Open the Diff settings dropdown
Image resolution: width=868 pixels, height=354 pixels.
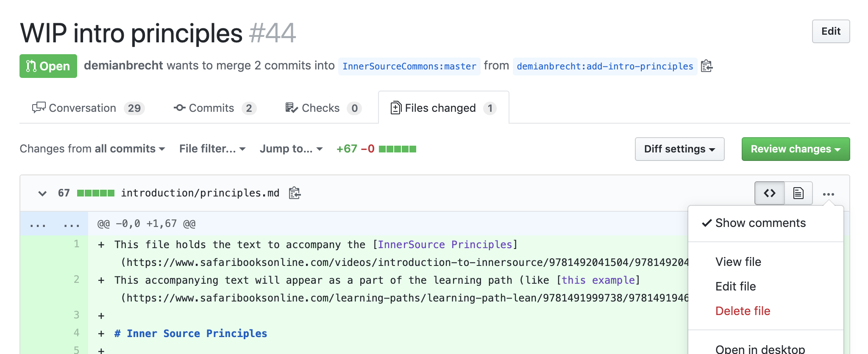[679, 149]
